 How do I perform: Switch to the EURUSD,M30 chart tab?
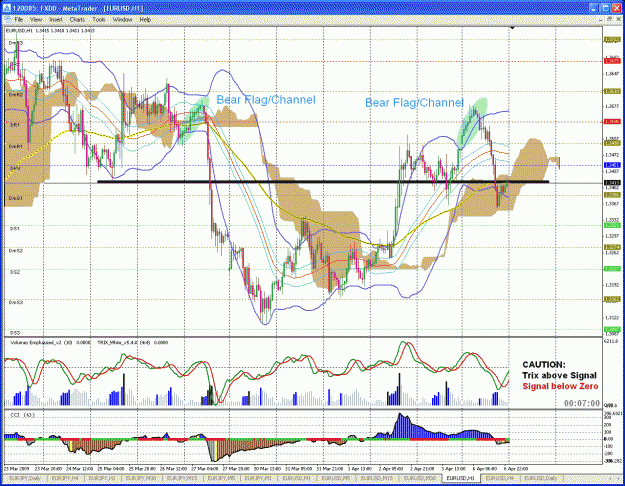point(420,478)
